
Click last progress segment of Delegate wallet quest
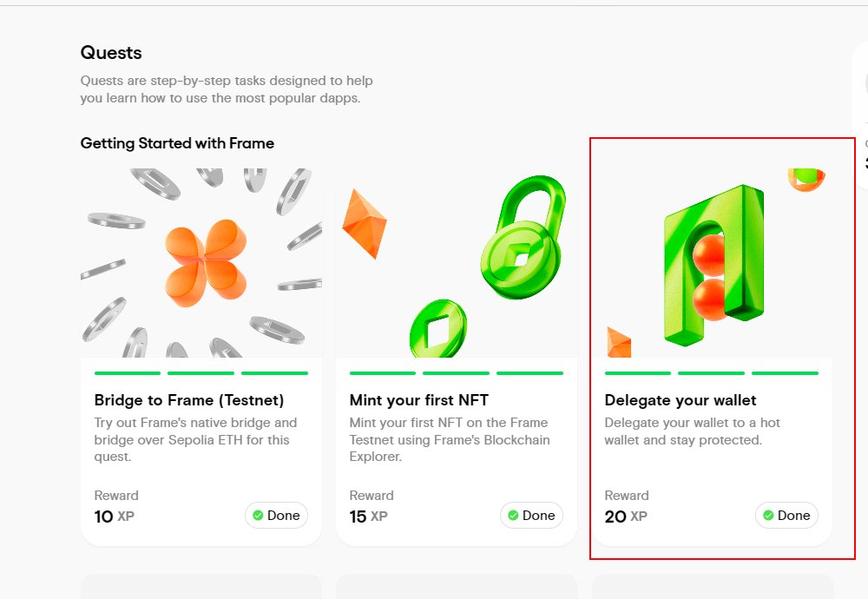(785, 373)
